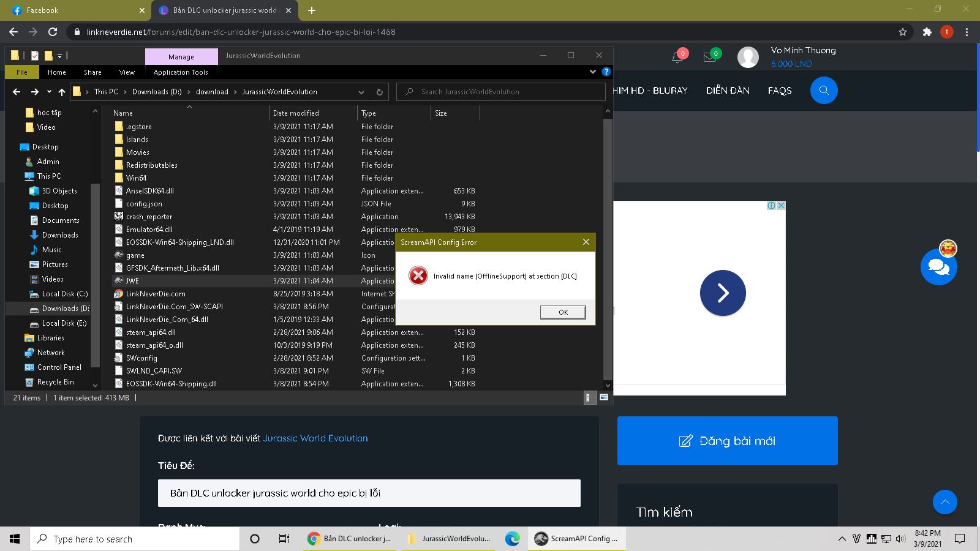The width and height of the screenshot is (980, 551).
Task: Click the blue search icon on website
Action: point(824,91)
